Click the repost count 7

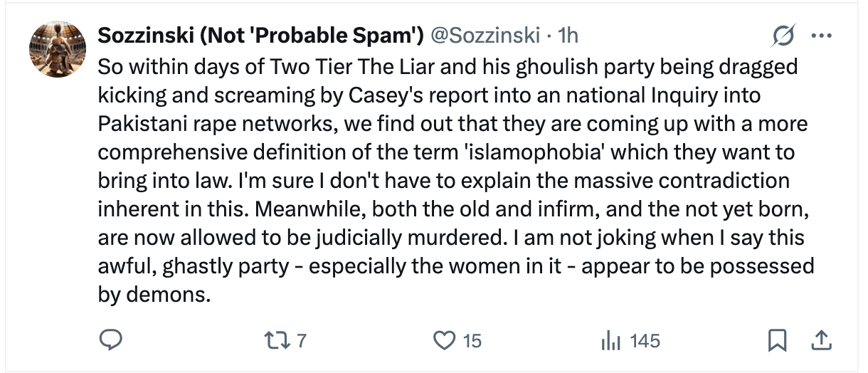(x=301, y=341)
